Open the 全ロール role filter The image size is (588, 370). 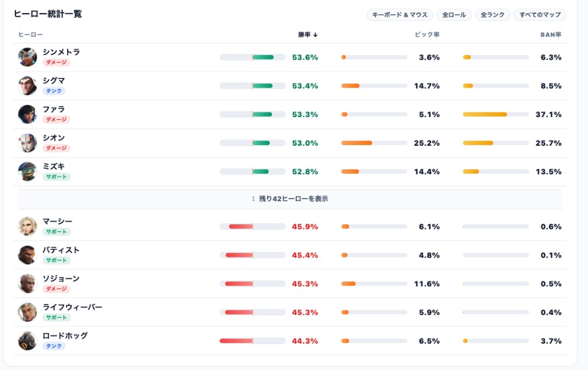click(x=454, y=15)
